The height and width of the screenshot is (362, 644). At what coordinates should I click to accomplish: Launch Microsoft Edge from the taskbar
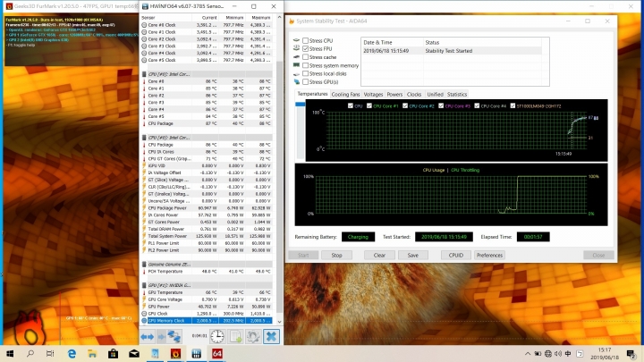[x=72, y=353]
